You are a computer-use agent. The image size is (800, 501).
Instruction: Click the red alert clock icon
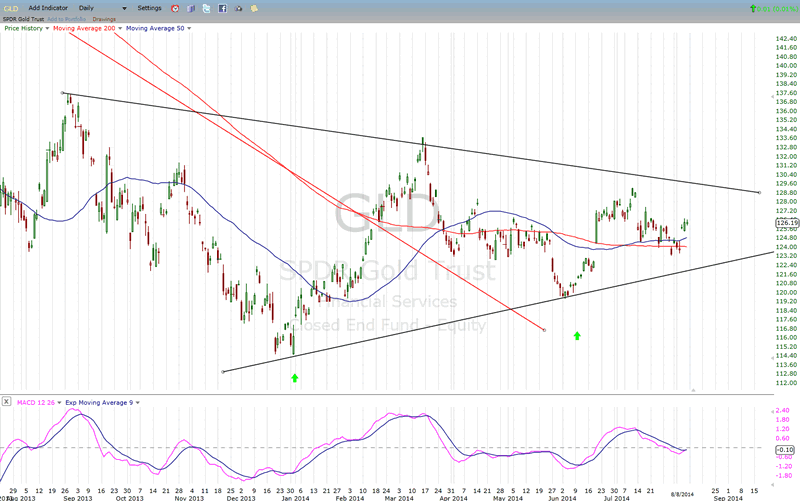coord(177,8)
